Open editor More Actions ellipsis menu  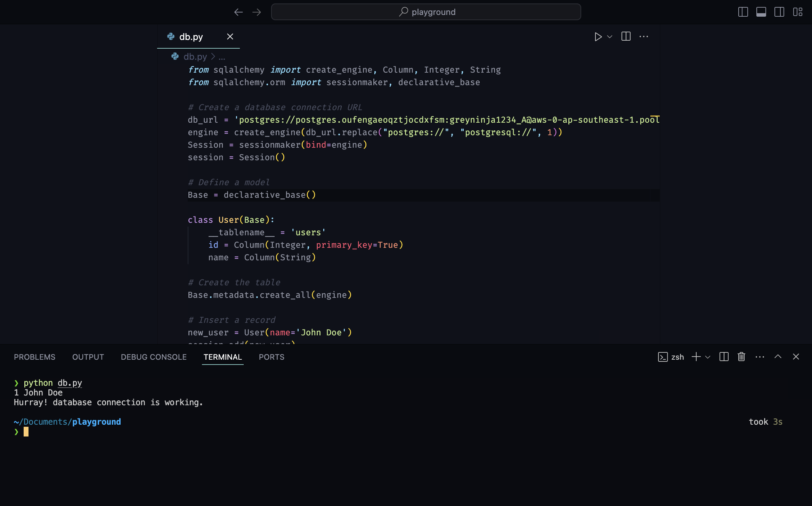[644, 36]
